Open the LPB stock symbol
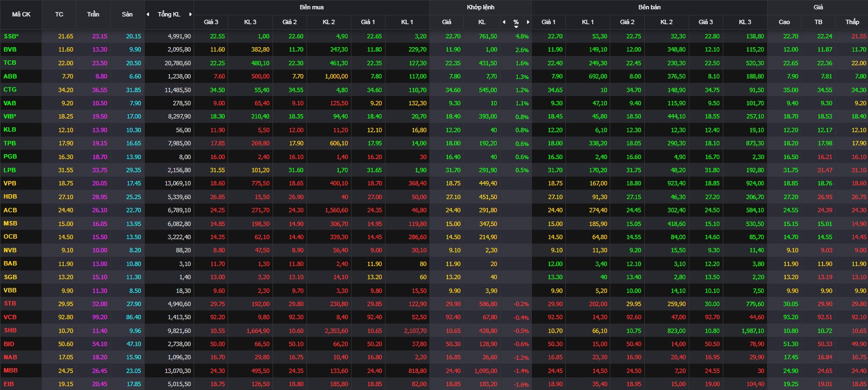 point(10,170)
